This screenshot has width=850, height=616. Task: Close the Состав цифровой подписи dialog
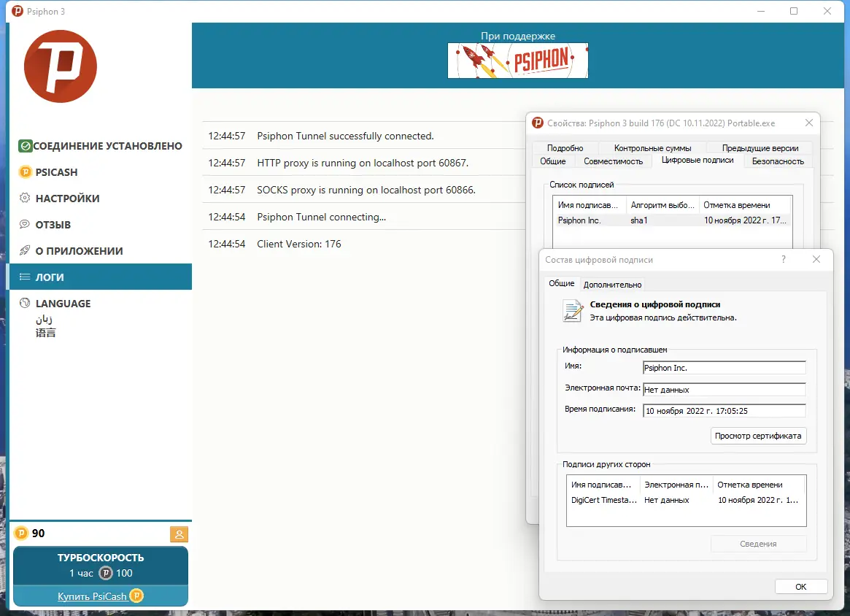tap(816, 259)
